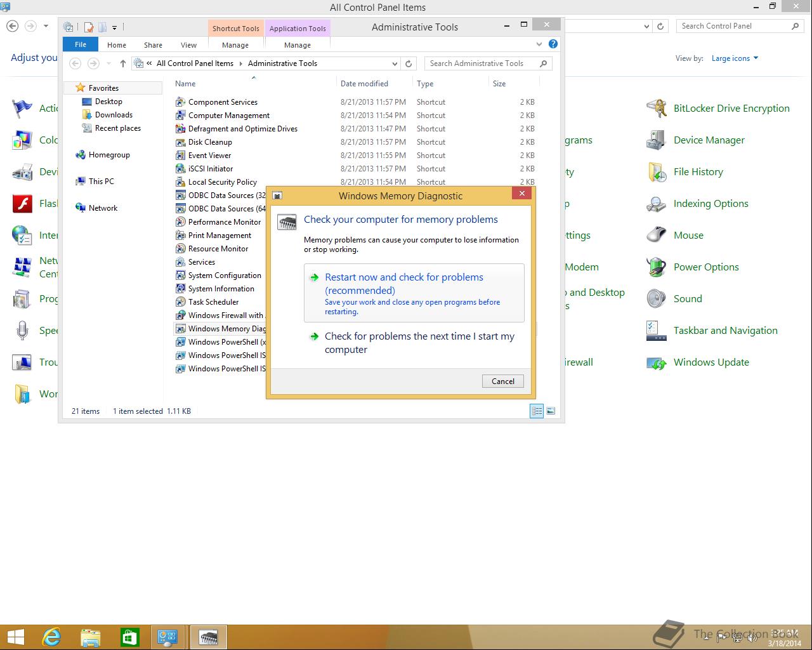Screen dimensions: 812x650
Task: Select the Task Scheduler icon
Action: pos(181,302)
